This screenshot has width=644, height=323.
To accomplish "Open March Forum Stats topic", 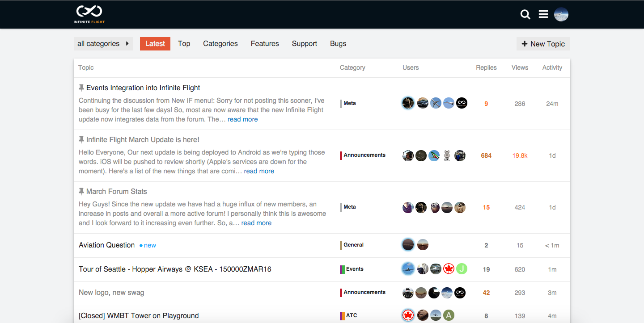I will pos(117,191).
